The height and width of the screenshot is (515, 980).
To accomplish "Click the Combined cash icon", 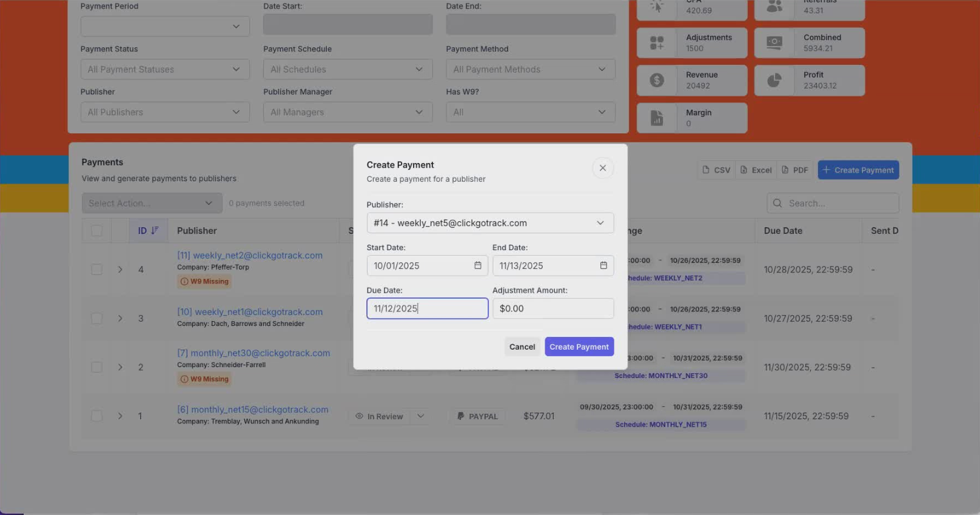I will tap(774, 42).
